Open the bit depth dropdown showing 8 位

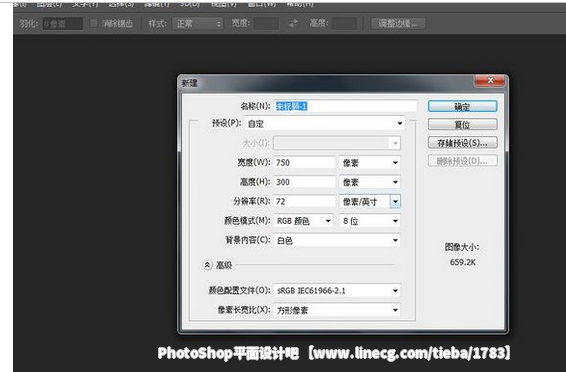pyautogui.click(x=370, y=221)
